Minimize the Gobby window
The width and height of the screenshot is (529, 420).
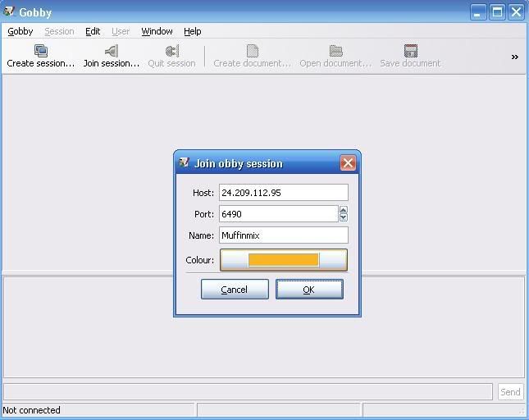tap(478, 12)
